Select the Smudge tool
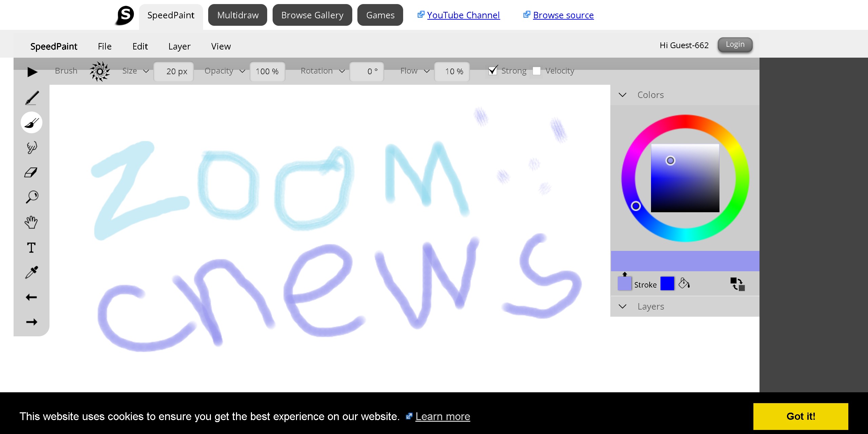 pos(32,147)
